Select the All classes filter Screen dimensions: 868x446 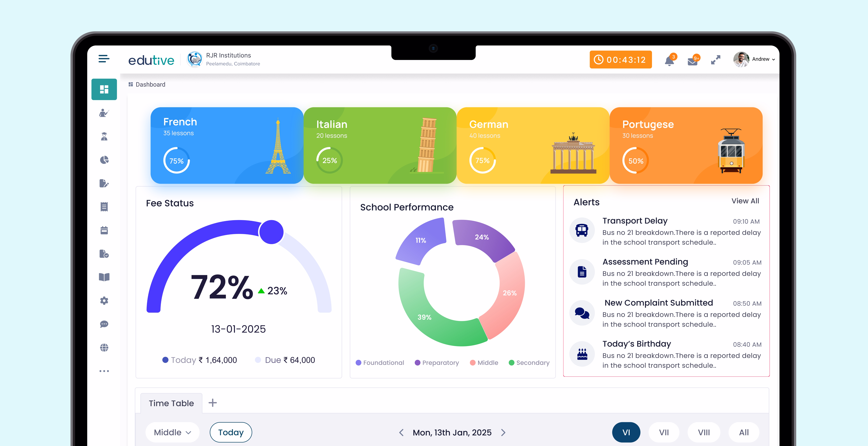pyautogui.click(x=744, y=432)
